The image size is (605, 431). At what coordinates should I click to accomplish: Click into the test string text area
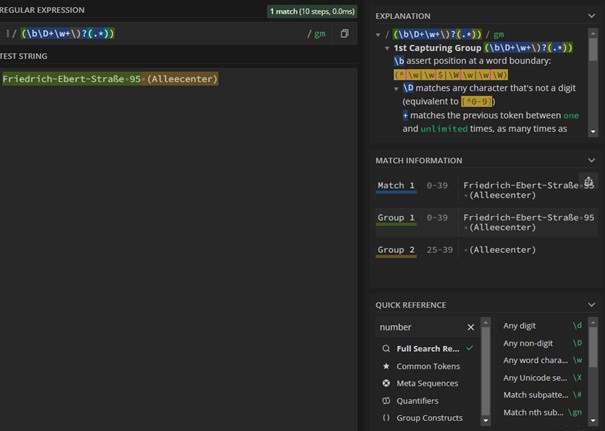coord(178,247)
